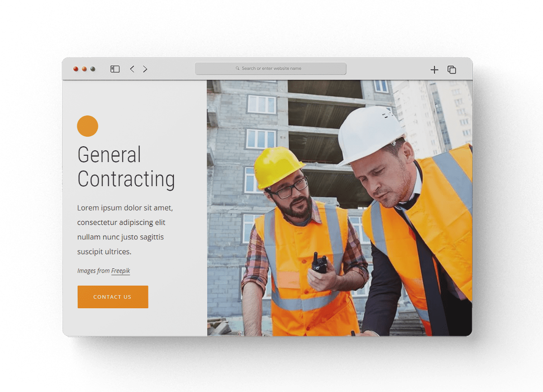
Task: Focus the "Search or enter website name" field
Action: pos(271,68)
